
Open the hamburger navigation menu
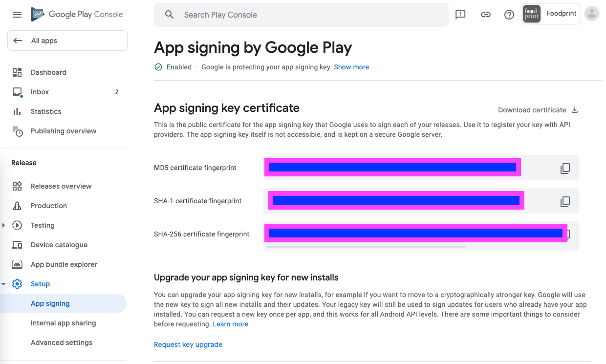coord(17,15)
